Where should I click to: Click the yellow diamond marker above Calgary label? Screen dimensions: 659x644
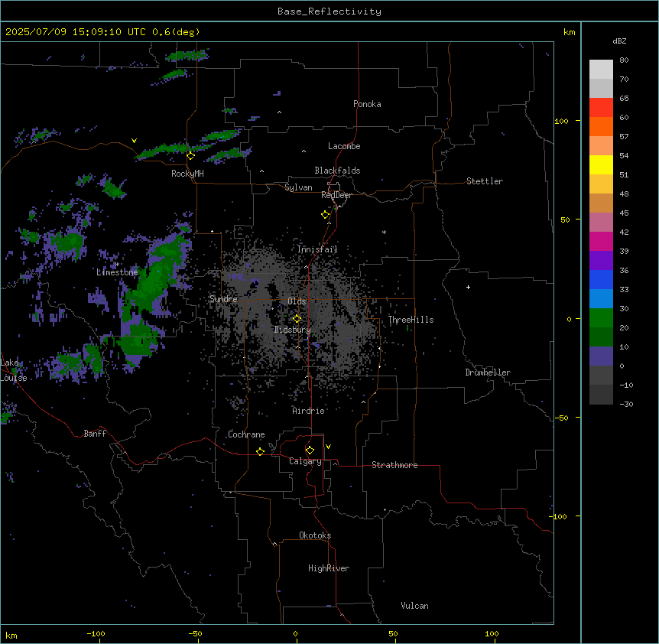pyautogui.click(x=310, y=450)
